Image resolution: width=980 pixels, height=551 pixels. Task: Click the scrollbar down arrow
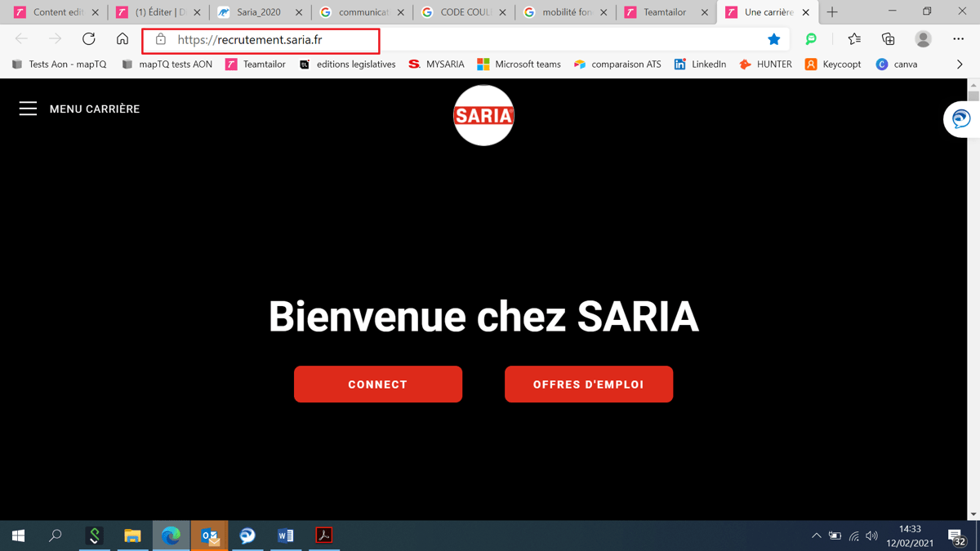[973, 514]
